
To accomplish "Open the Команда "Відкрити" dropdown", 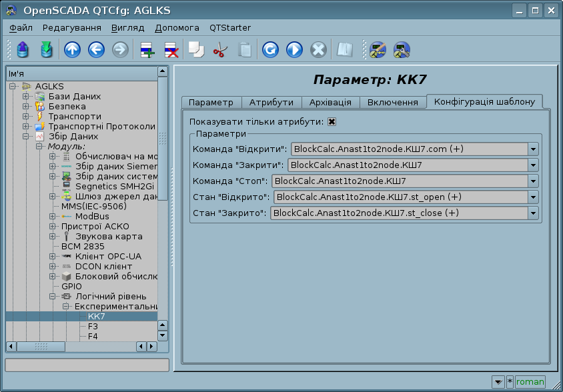I will pos(533,149).
